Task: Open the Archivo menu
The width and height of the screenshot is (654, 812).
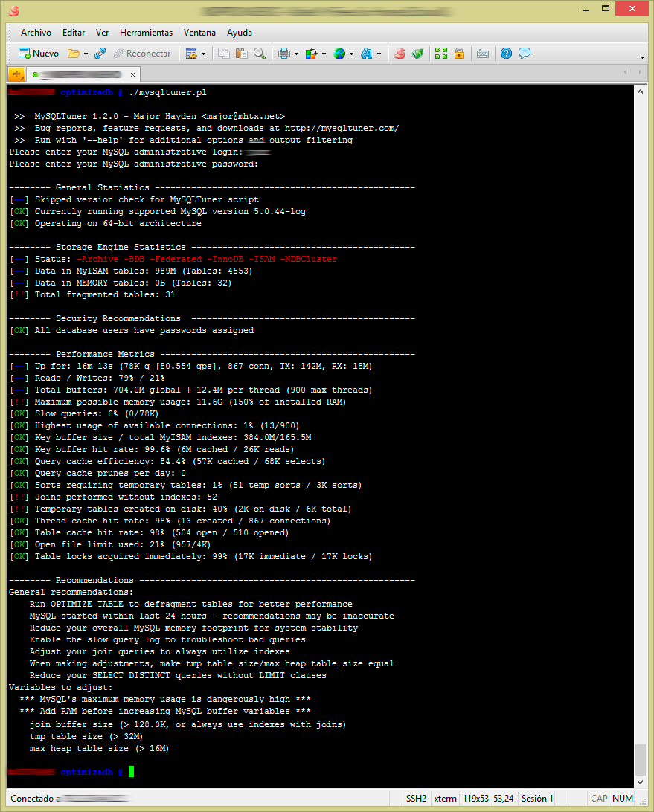Action: pyautogui.click(x=36, y=33)
